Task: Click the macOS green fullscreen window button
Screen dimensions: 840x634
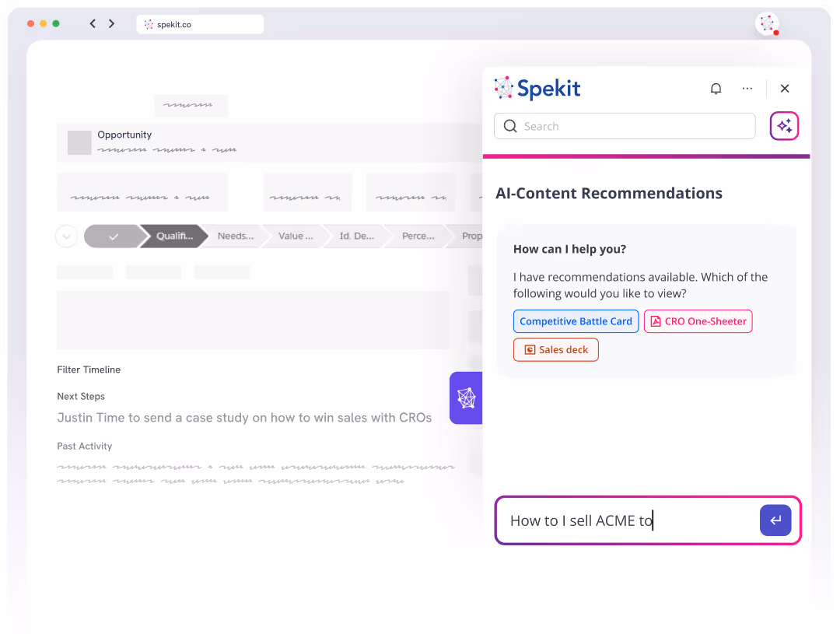Action: point(56,23)
